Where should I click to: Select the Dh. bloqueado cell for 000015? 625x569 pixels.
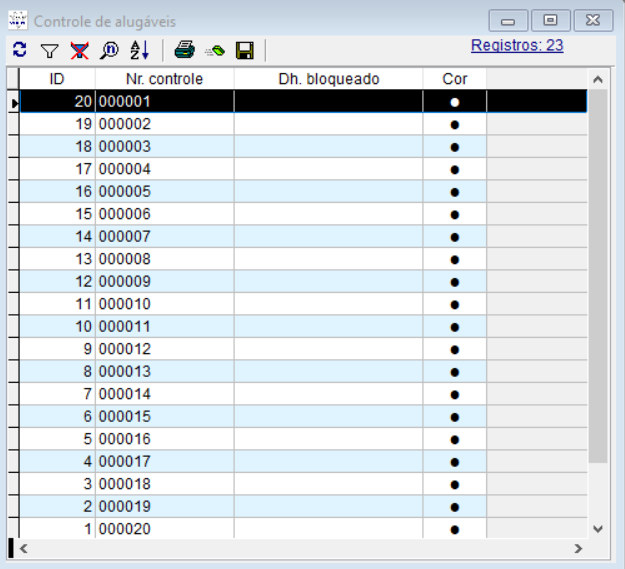[328, 416]
